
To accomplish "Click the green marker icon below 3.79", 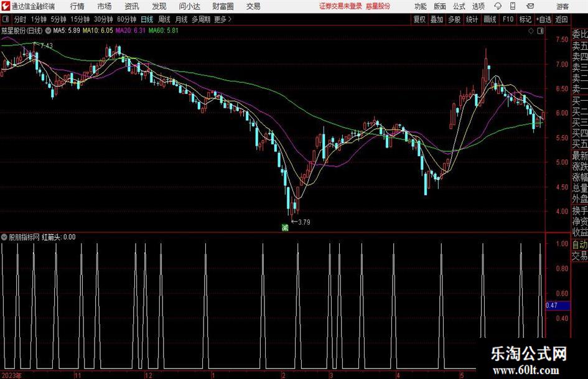I will click(x=285, y=227).
